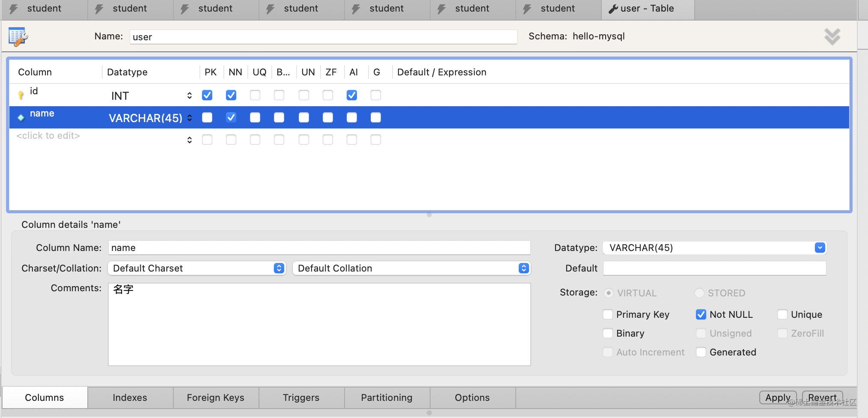Toggle UQ checkbox for name column
Viewport: 868px width, 418px height.
255,117
